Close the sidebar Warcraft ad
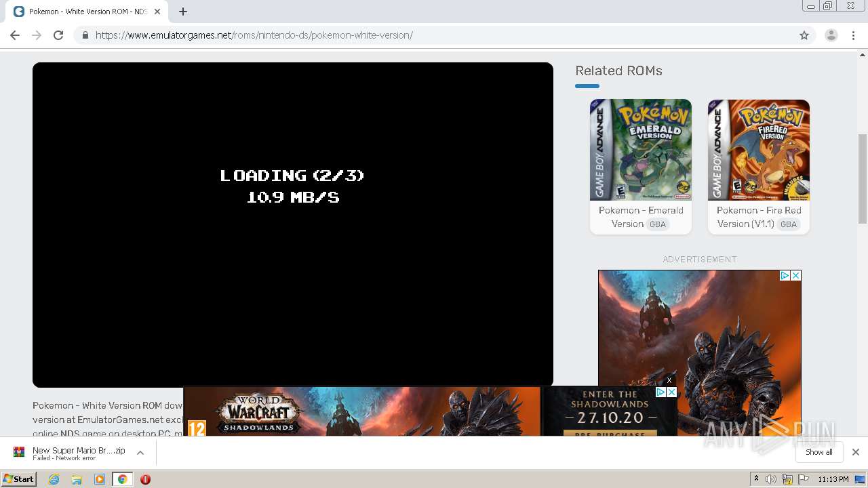Viewport: 868px width, 488px height. coord(795,275)
